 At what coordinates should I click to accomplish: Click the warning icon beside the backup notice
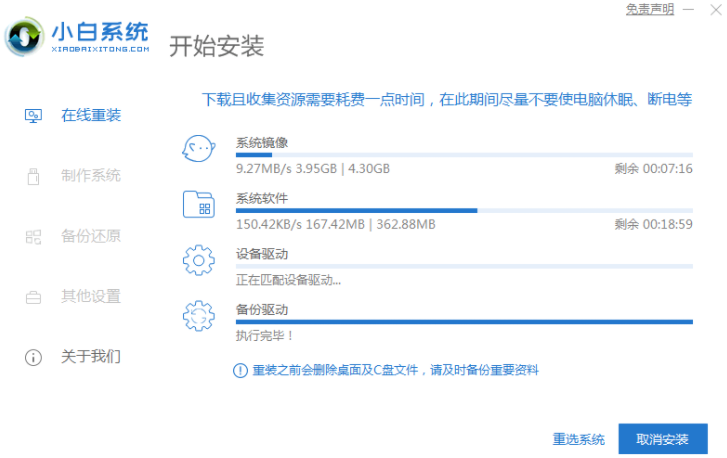pyautogui.click(x=240, y=370)
